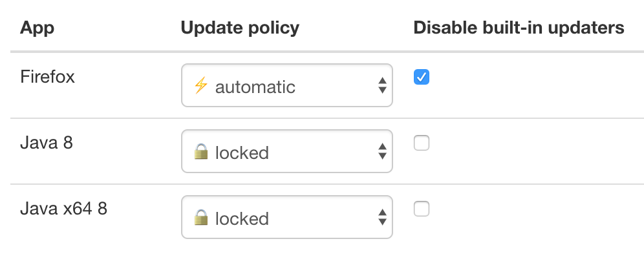Click the lightning bolt icon for Firefox
The height and width of the screenshot is (261, 644).
200,85
